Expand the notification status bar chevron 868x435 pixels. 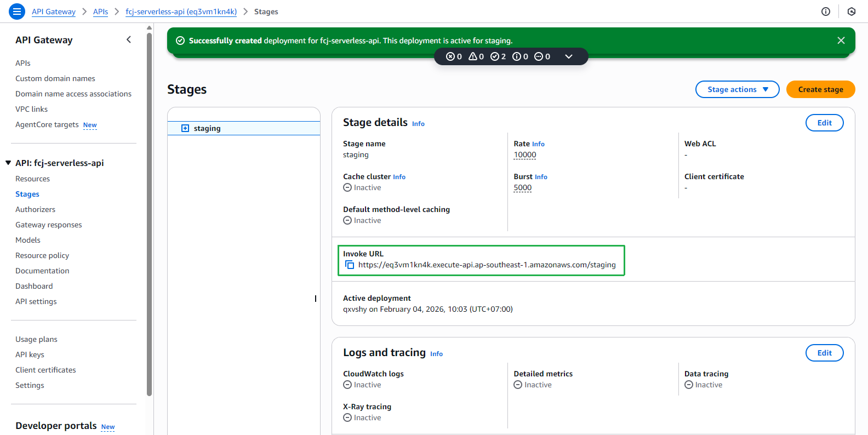[x=569, y=56]
